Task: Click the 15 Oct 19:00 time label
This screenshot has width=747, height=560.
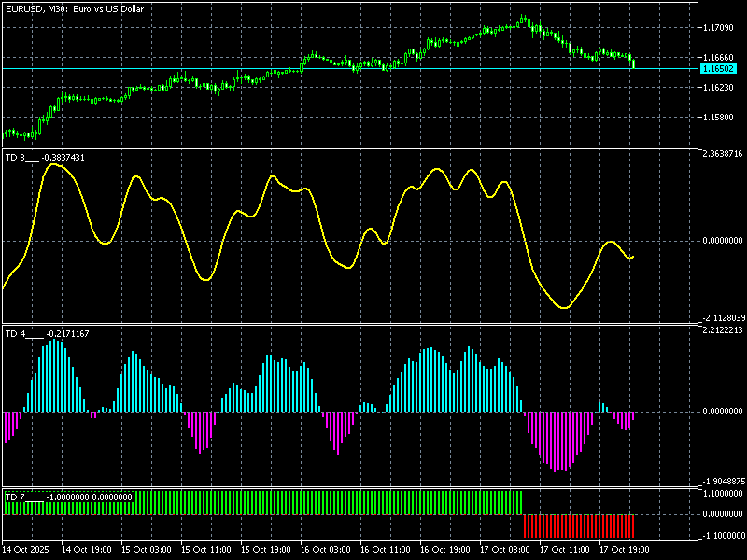Action: 266,550
